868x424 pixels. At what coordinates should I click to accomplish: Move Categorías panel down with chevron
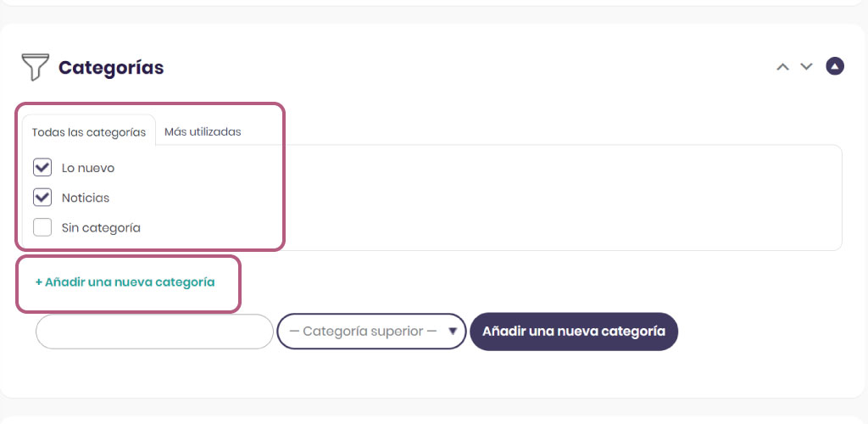[807, 67]
